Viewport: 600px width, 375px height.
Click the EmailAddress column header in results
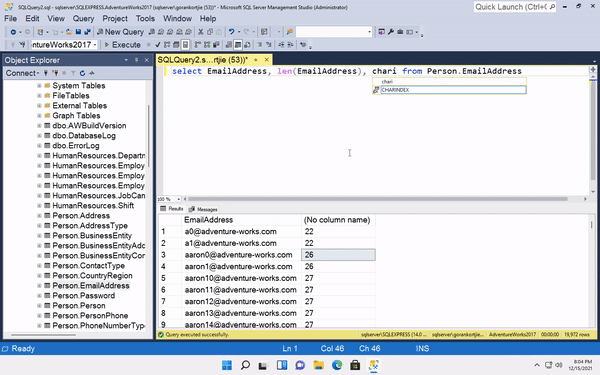pos(241,220)
